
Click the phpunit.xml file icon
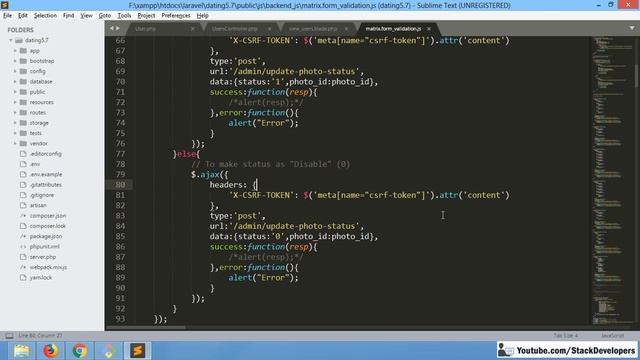23,247
